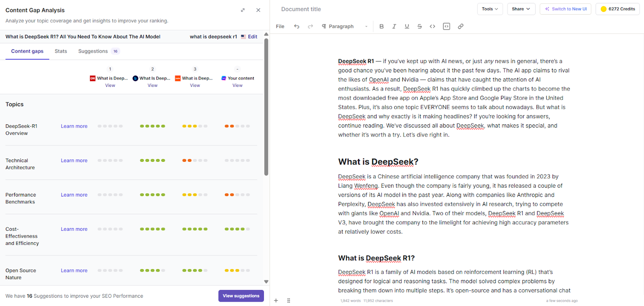Image resolution: width=644 pixels, height=306 pixels.
Task: Open the Tools dropdown
Action: click(x=490, y=9)
